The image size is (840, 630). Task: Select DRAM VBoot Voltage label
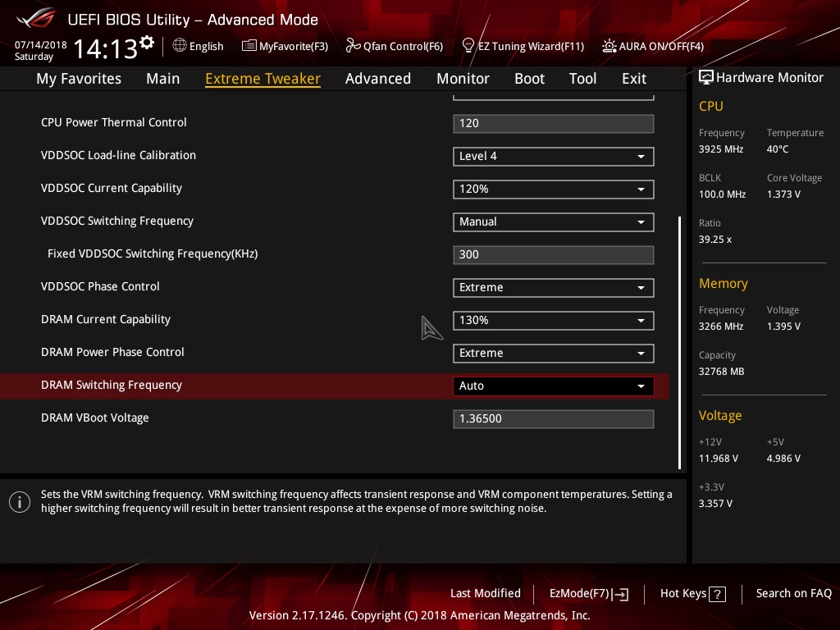[95, 418]
